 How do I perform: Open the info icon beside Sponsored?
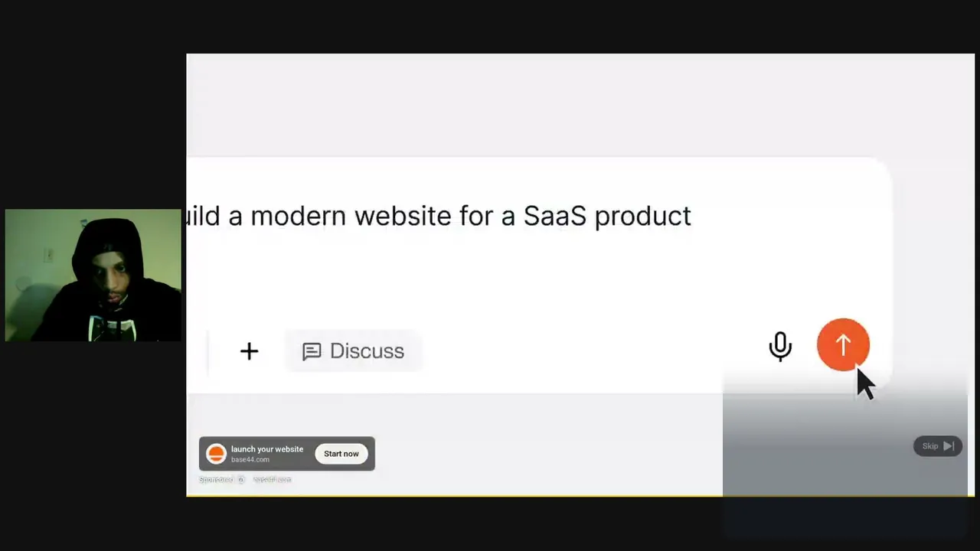(240, 480)
